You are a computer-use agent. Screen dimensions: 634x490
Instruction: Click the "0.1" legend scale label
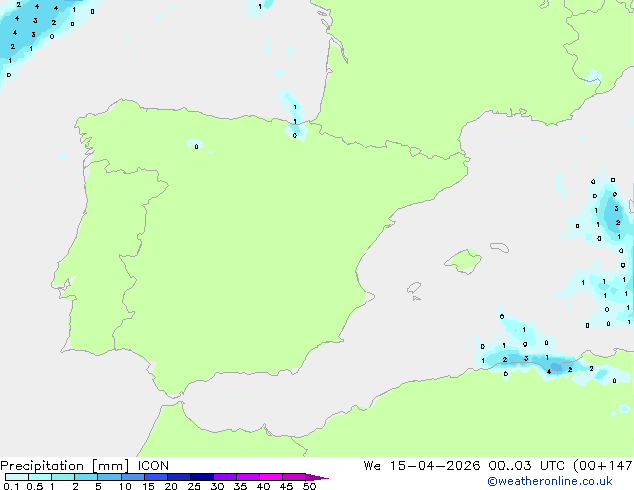click(x=11, y=486)
